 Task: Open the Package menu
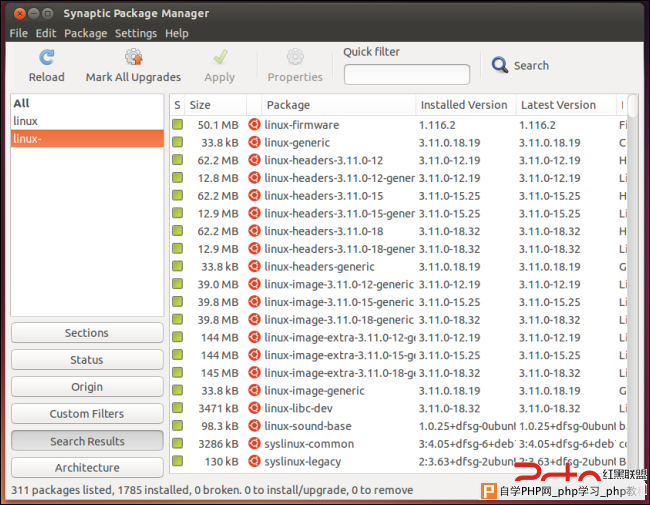[x=85, y=33]
